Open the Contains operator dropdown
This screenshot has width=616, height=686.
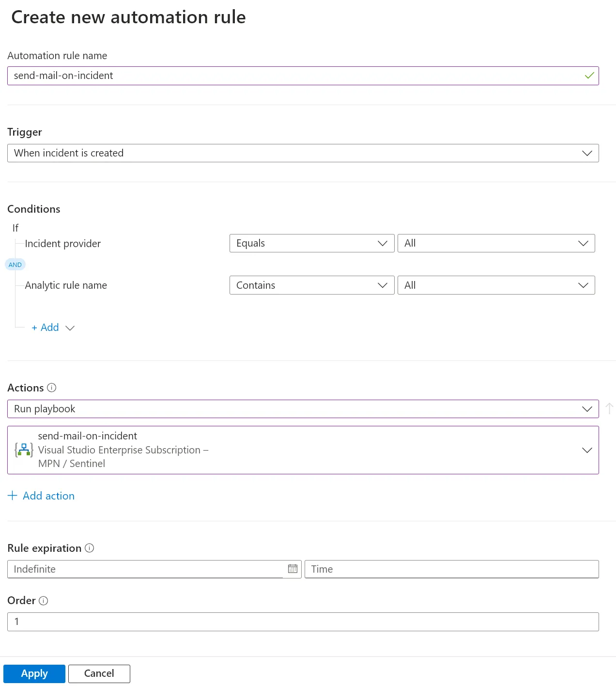pos(311,285)
